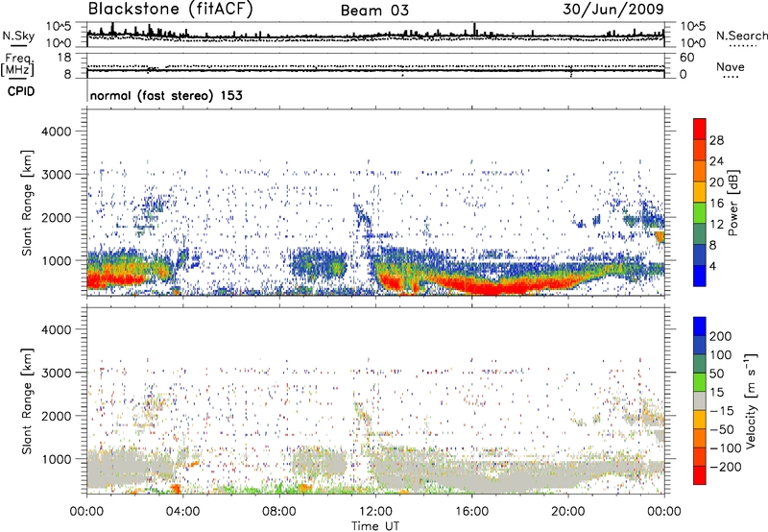Click the '08:00' time axis label
This screenshot has width=768, height=532.
click(x=278, y=512)
